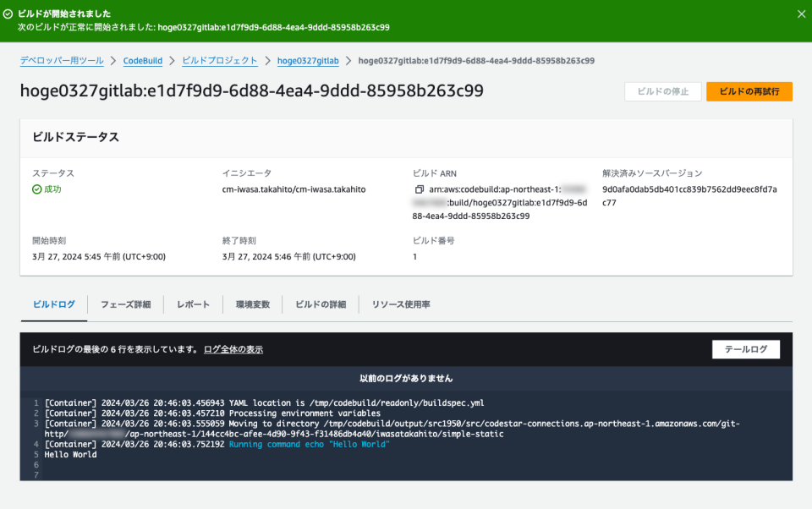Dismiss the build-started notification banner
Viewport: 812px width, 509px height.
click(x=800, y=14)
